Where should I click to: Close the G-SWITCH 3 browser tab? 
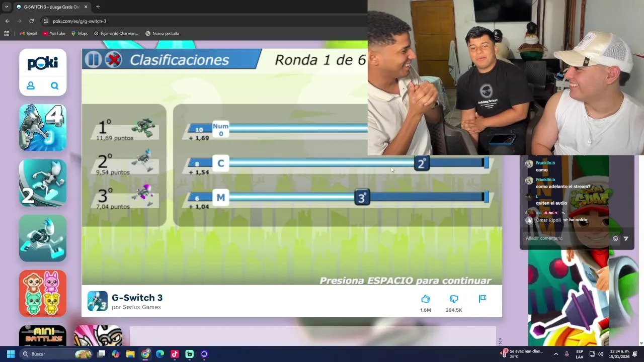click(x=86, y=7)
